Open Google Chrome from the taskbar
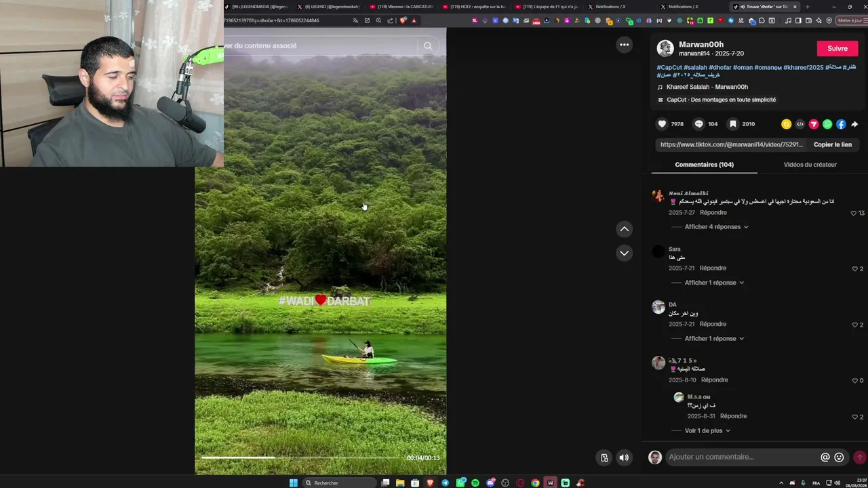This screenshot has height=488, width=868. click(x=535, y=483)
